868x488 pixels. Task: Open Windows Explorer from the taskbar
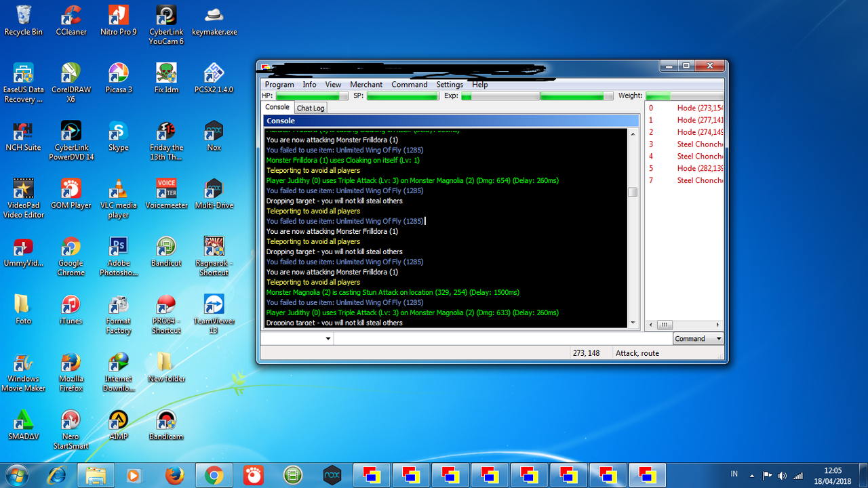pos(96,476)
